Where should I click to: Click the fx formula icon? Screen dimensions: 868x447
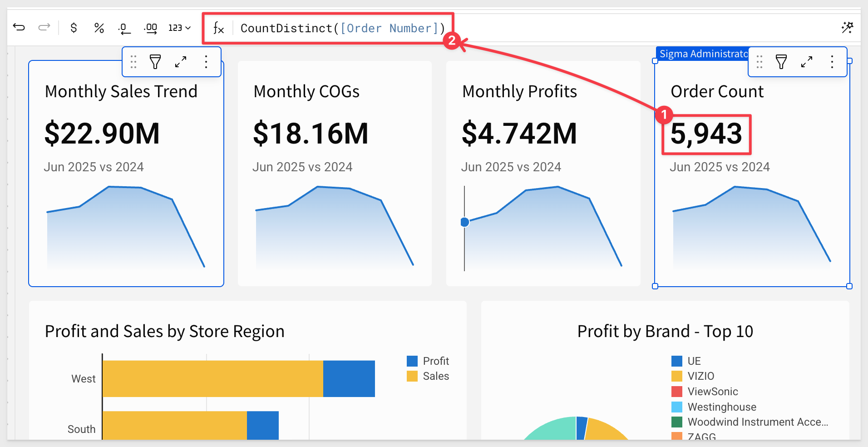pos(218,28)
